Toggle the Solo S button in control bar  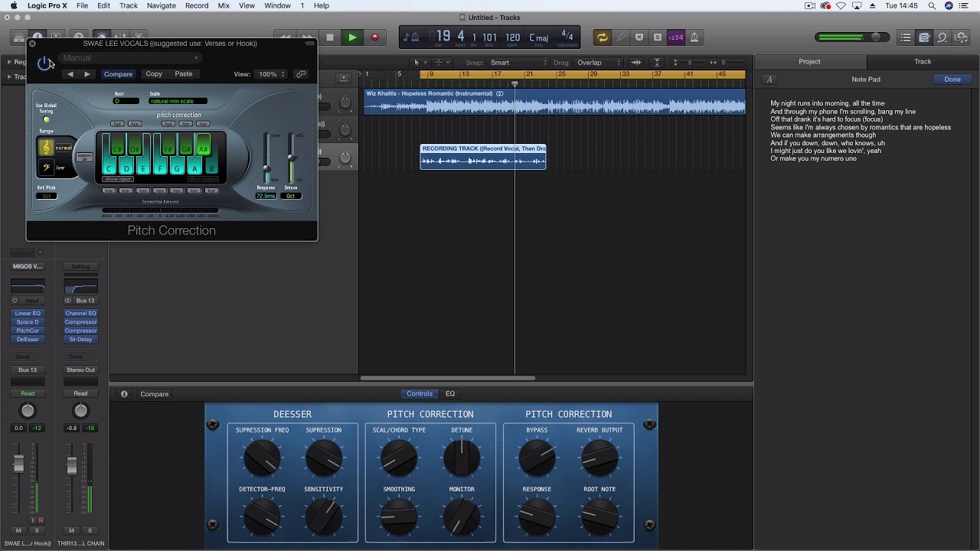coord(657,37)
